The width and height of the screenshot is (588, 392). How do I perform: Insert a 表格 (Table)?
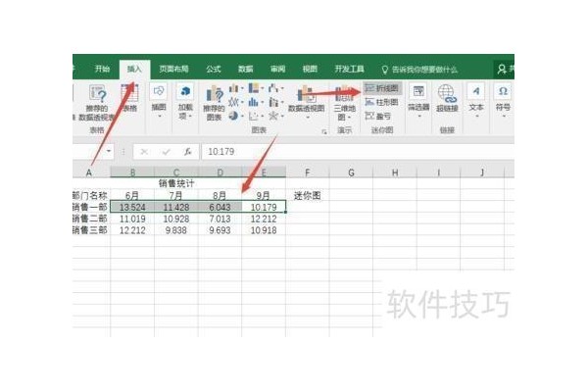coord(130,98)
